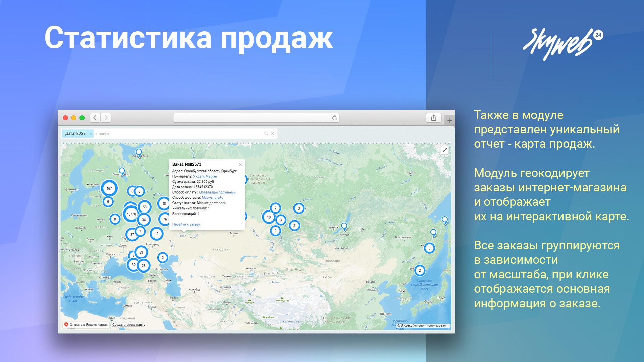Open the cluster marker labeled 59

(141, 253)
